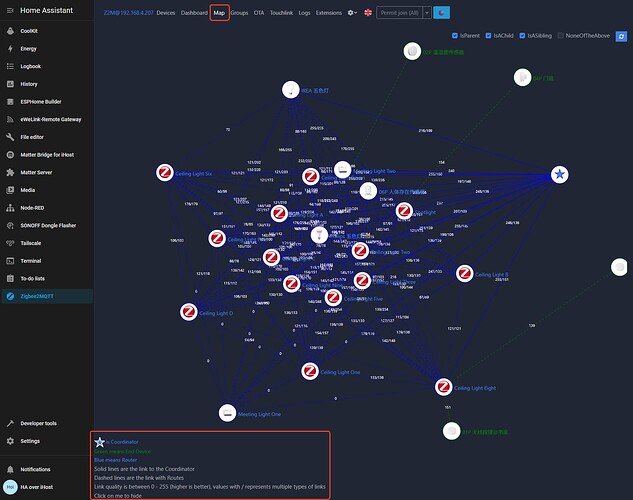Click Ceiling Light D label
Viewport: 633px width, 500px height.
tap(216, 313)
